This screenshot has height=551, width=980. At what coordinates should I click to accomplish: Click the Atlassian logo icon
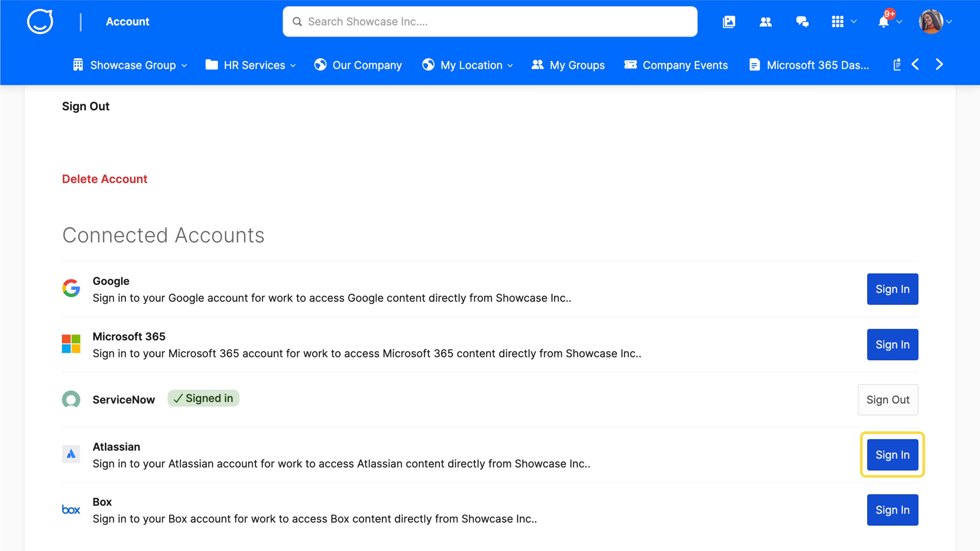pos(71,454)
